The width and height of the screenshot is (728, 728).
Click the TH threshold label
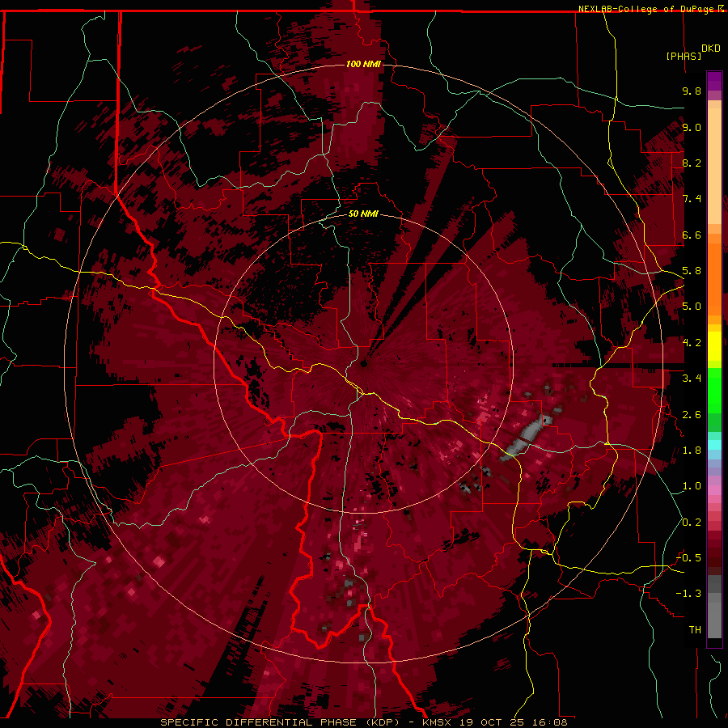(695, 630)
